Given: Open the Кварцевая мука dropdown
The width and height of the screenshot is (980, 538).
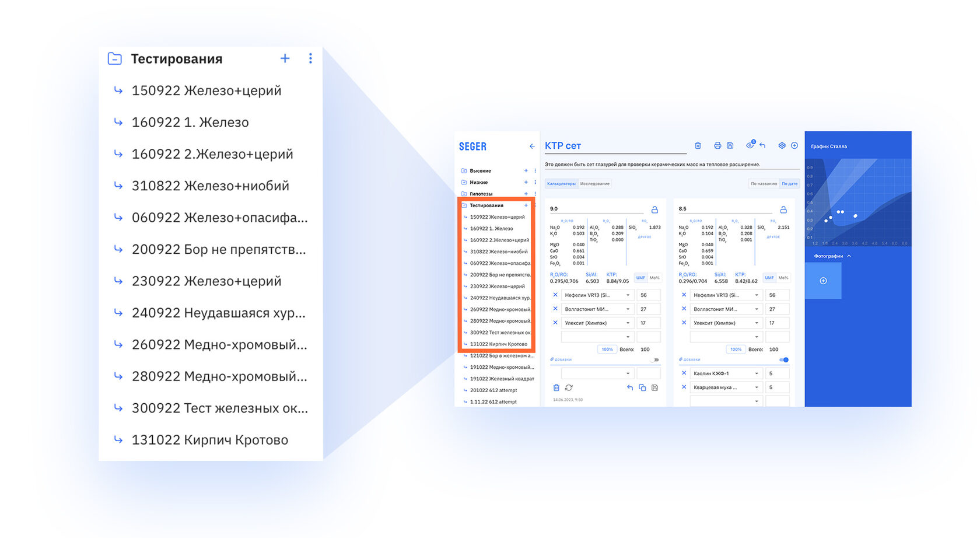Looking at the screenshot, I should pos(726,387).
